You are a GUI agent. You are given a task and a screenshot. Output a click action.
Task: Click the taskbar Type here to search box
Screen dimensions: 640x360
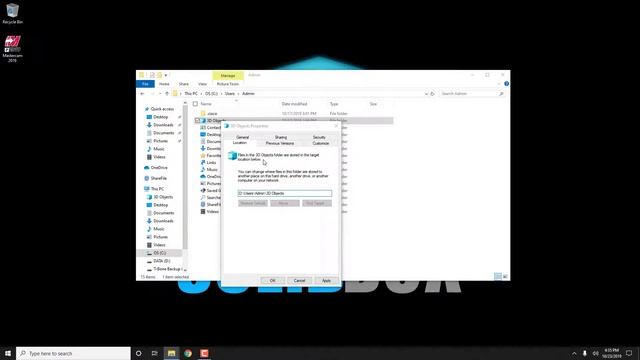tap(73, 353)
